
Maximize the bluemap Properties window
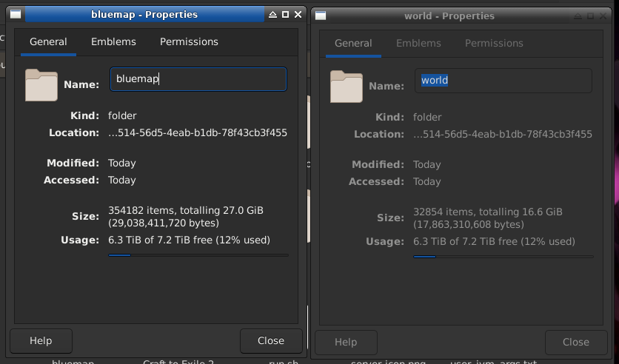pos(285,15)
